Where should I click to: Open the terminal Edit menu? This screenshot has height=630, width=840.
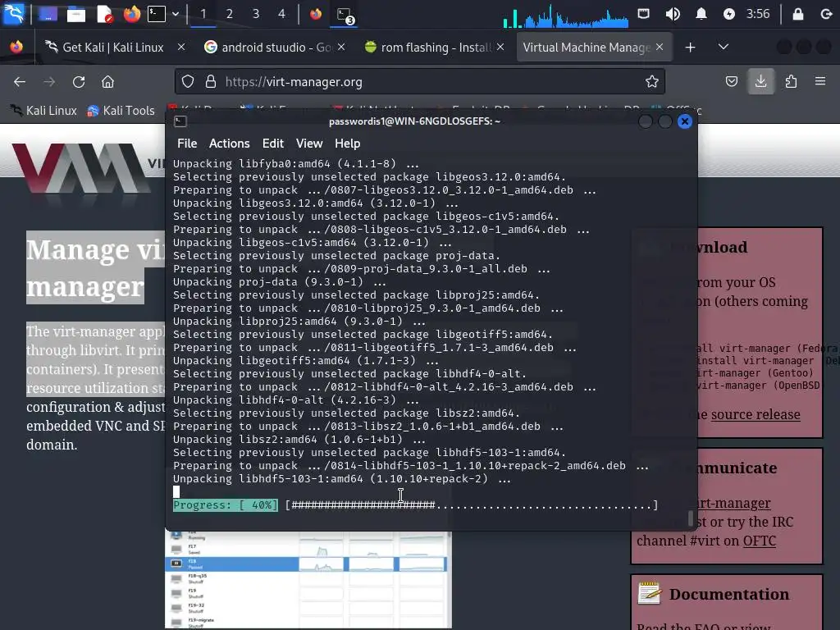[x=272, y=144]
